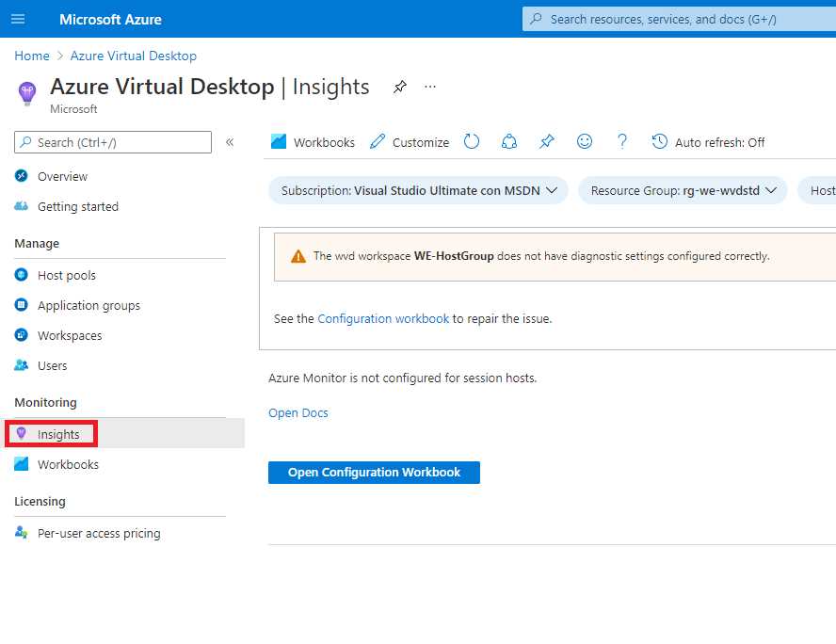The image size is (836, 644).
Task: Open the smiley feedback form
Action: click(585, 141)
